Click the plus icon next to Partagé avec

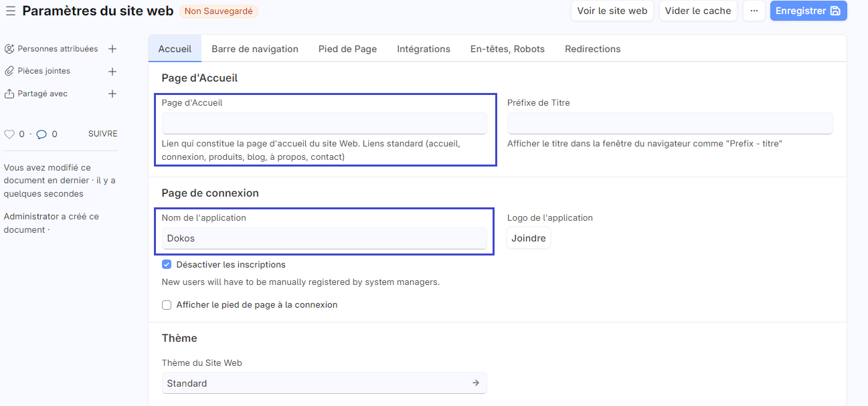coord(112,94)
